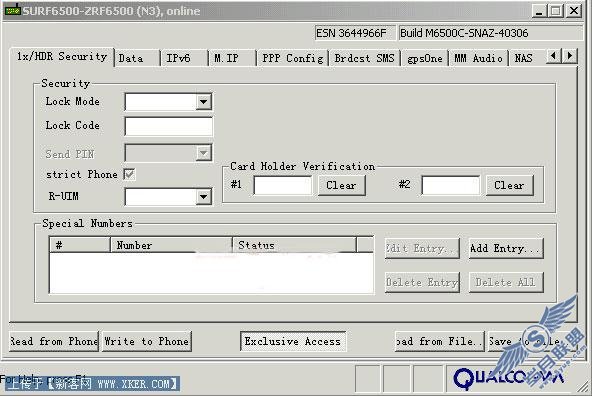Toggle the strict Phone checkbox
Screen dimensions: 592x396
point(129,174)
